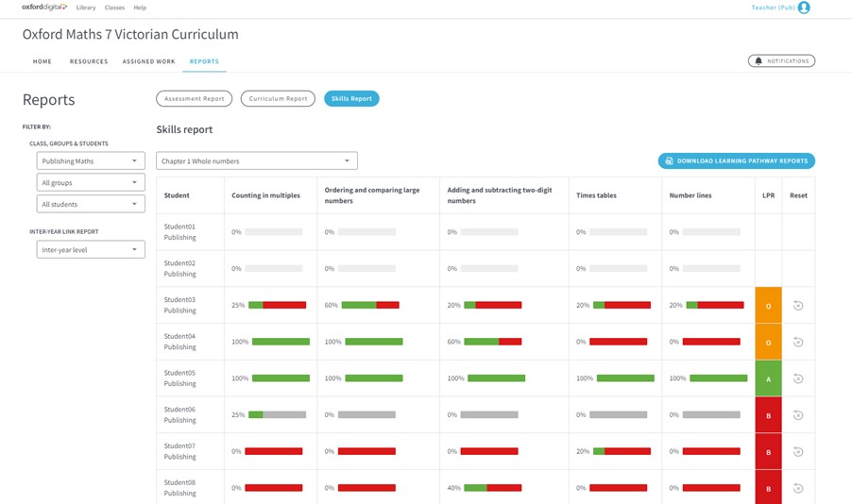Switch to the Assigned Work tab

coord(148,61)
